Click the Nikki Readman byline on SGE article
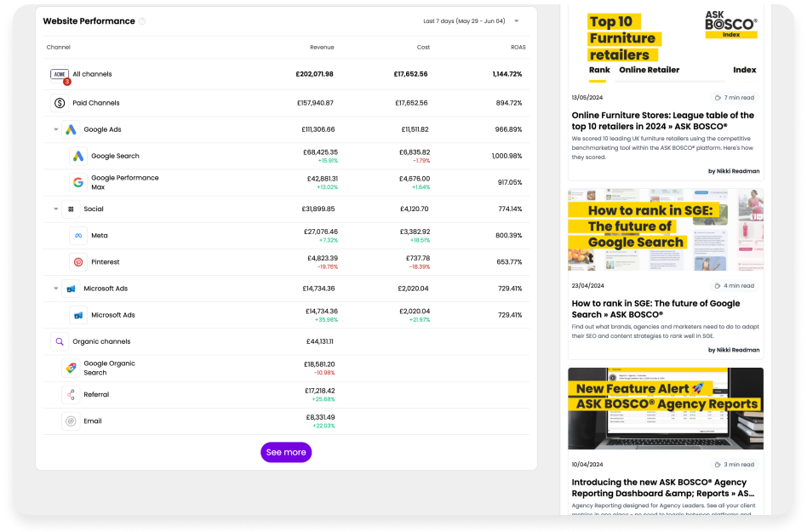 (734, 350)
